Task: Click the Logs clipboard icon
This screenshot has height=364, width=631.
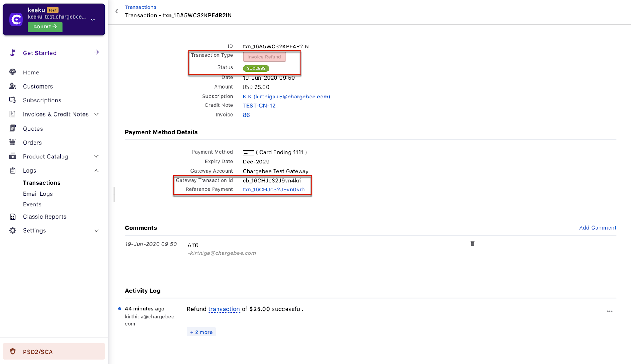Action: [x=13, y=171]
